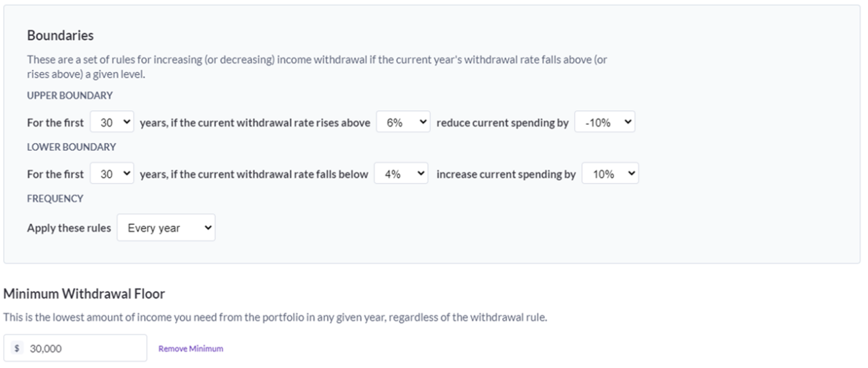Open the 6% withdrawal rate dropdown
Screen dimensions: 868x368
pyautogui.click(x=403, y=123)
